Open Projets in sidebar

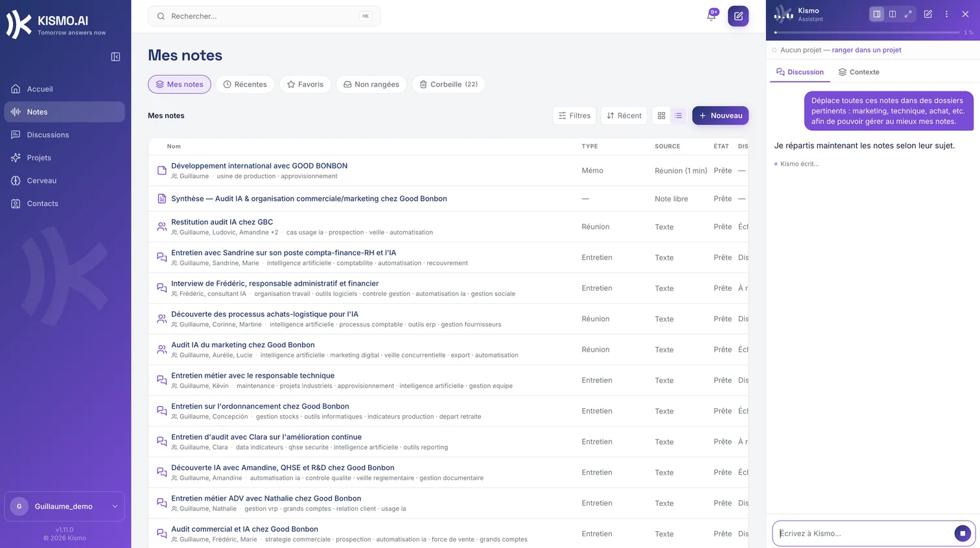point(64,157)
